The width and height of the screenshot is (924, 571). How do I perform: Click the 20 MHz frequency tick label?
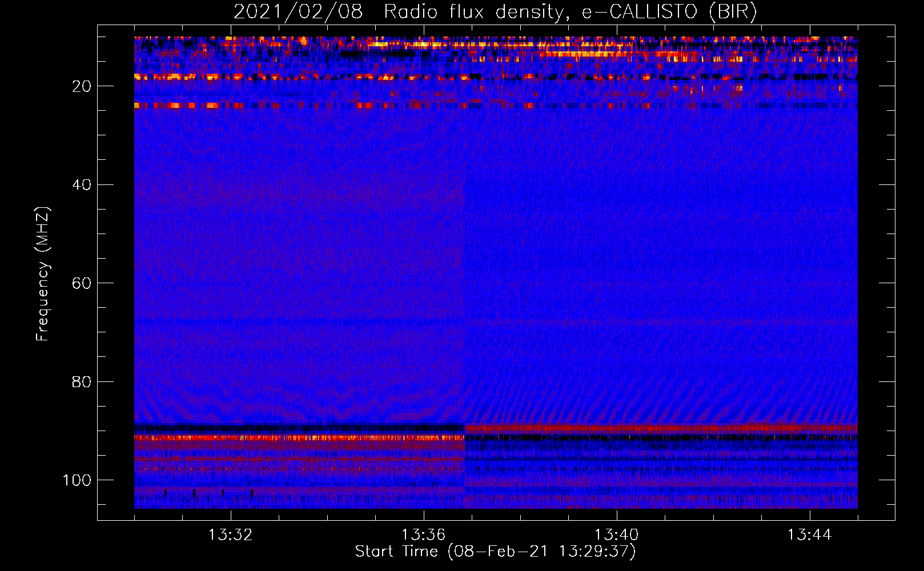(82, 86)
